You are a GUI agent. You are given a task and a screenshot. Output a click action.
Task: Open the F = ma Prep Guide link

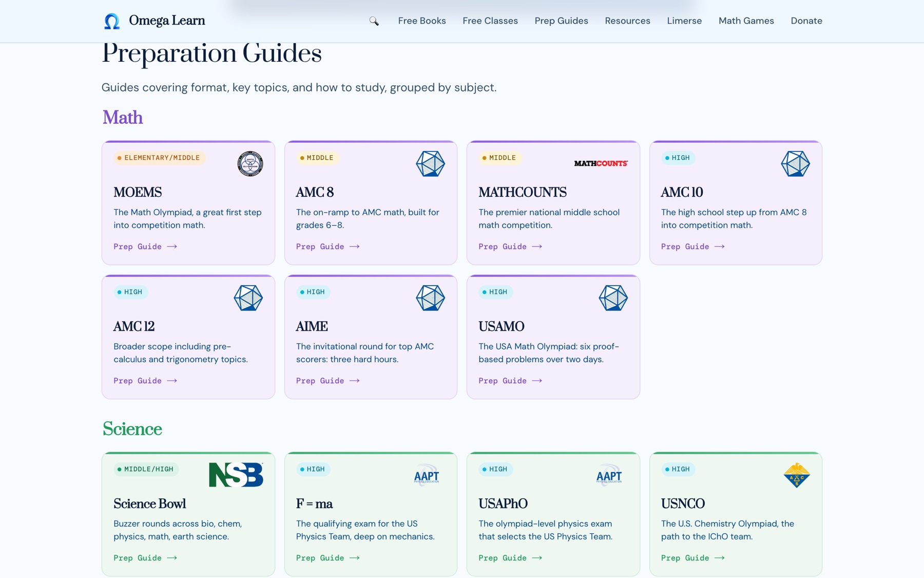(x=328, y=558)
